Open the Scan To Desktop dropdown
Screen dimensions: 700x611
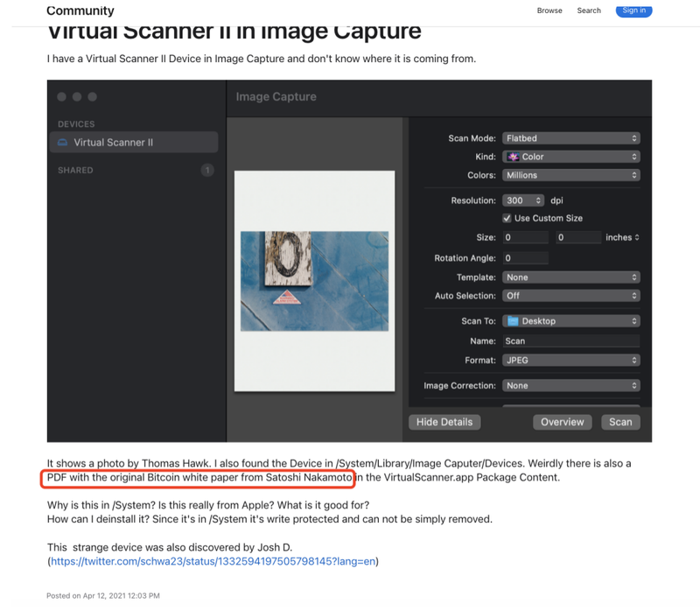point(571,321)
